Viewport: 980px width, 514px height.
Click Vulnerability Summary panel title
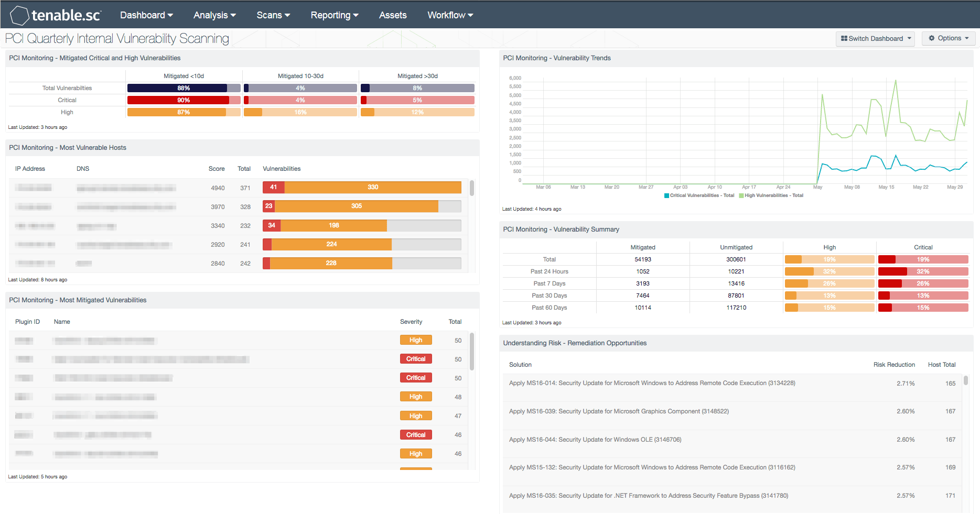[x=561, y=229]
